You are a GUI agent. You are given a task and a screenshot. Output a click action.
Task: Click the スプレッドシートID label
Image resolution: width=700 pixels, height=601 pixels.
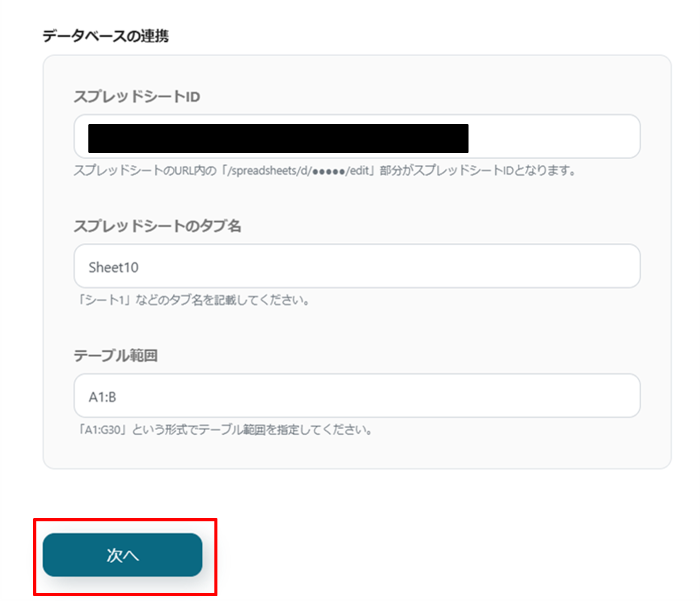(x=137, y=96)
